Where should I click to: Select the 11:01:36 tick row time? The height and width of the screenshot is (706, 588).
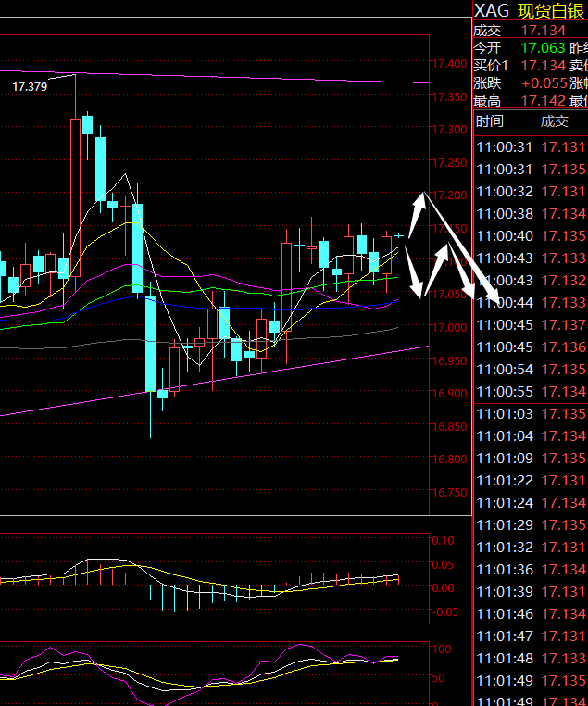(x=504, y=569)
